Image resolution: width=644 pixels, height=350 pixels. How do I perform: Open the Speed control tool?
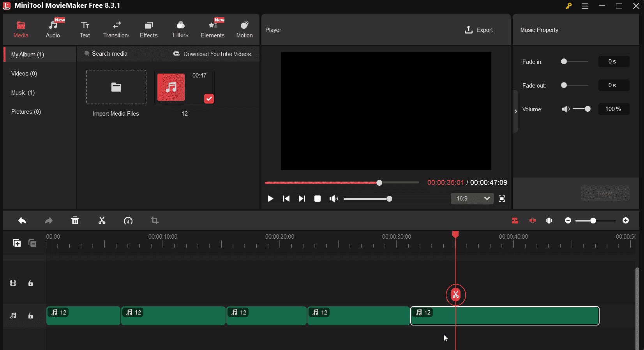[x=128, y=221]
